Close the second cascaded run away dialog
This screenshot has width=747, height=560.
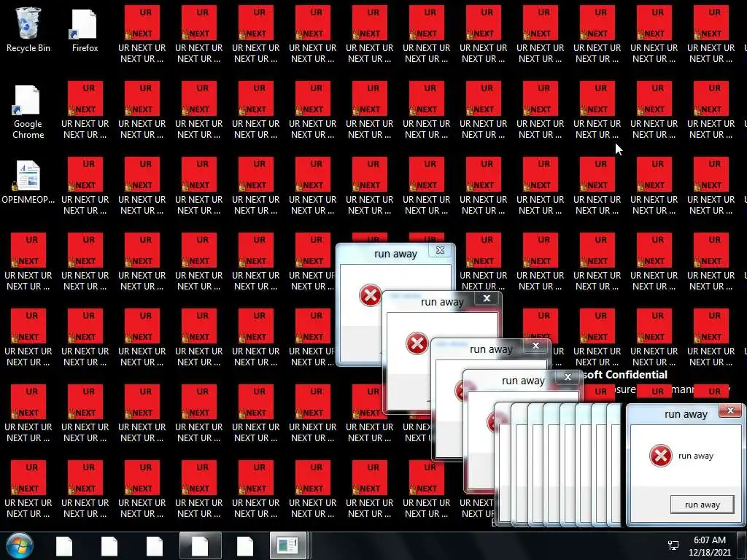(487, 298)
